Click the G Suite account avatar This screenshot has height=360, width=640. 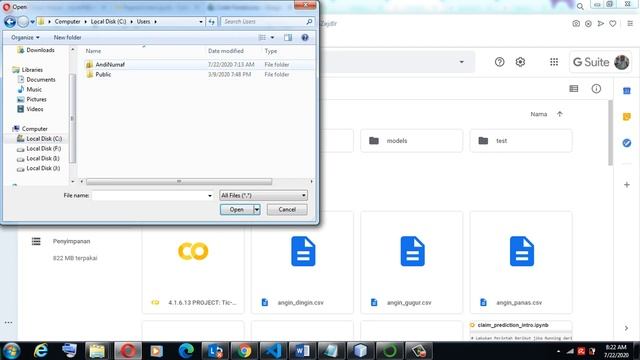pos(622,62)
